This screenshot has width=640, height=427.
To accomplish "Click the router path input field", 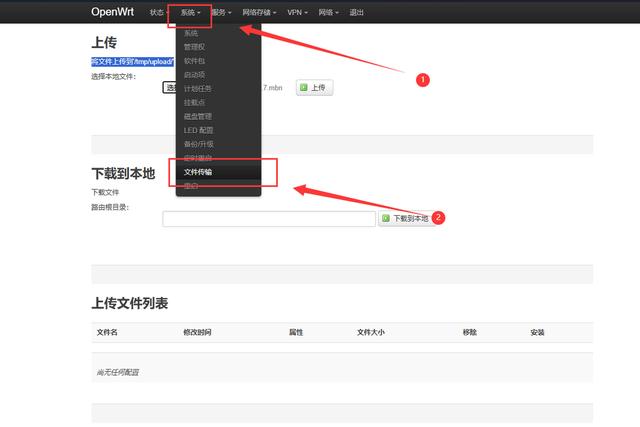I will [269, 219].
